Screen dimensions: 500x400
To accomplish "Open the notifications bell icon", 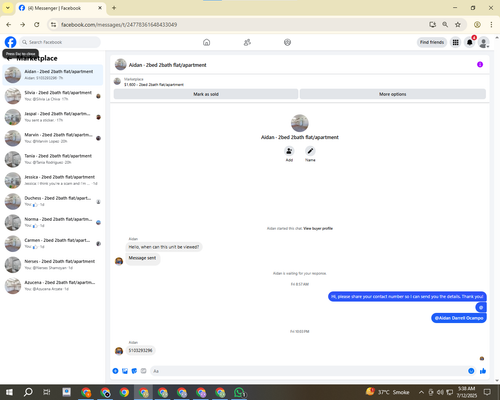I will (x=469, y=42).
